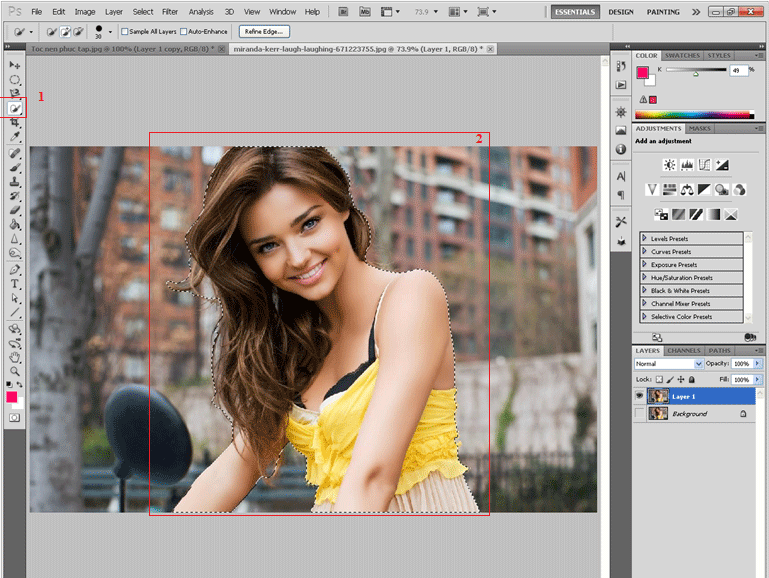Hide Layer 1 using eye icon

tap(640, 396)
